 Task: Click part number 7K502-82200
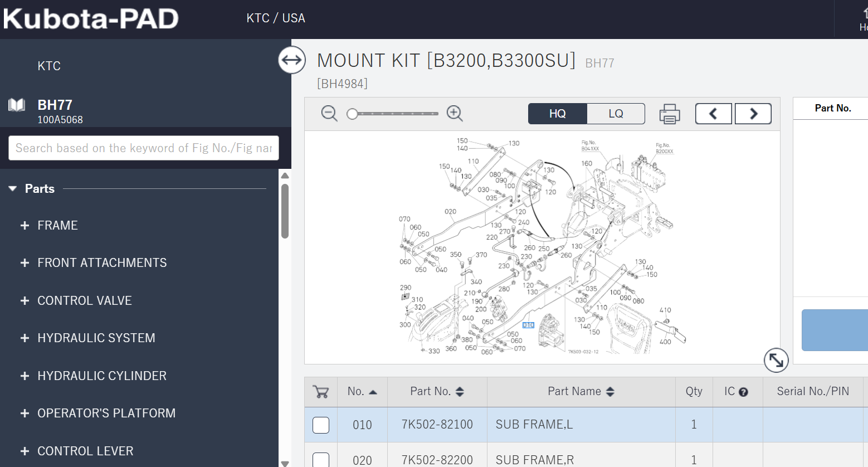point(437,460)
